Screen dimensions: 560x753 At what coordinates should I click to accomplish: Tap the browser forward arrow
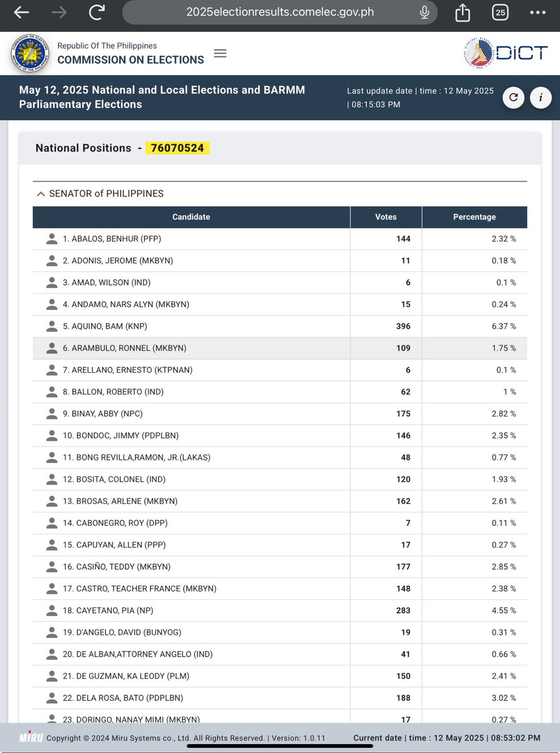59,12
